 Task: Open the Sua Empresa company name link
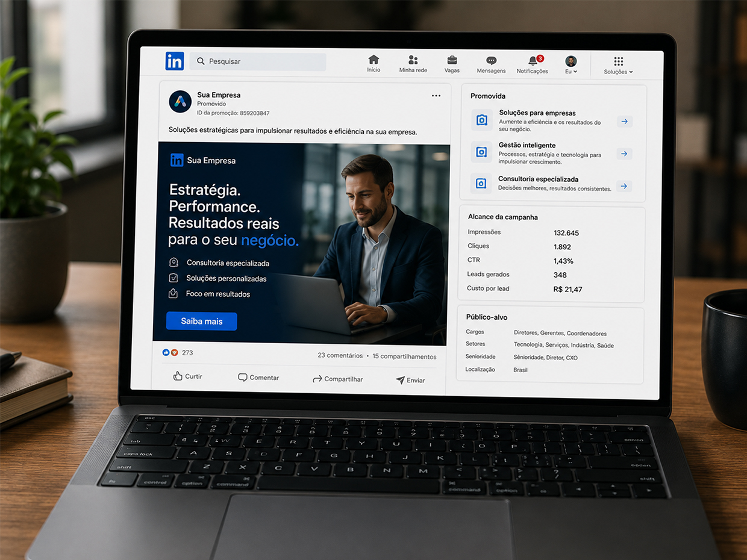coord(219,95)
